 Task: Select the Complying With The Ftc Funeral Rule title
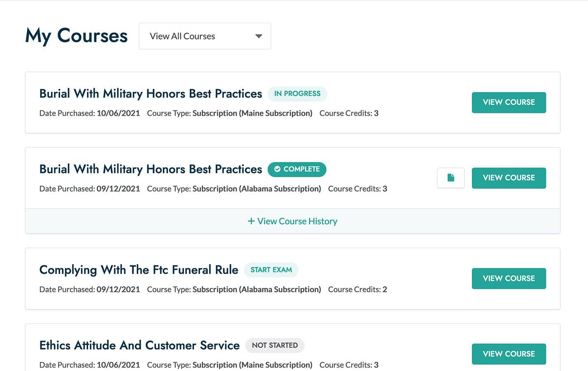tap(139, 270)
